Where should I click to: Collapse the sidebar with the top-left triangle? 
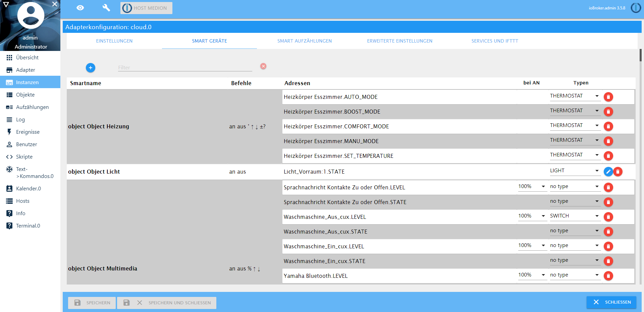coord(6,4)
